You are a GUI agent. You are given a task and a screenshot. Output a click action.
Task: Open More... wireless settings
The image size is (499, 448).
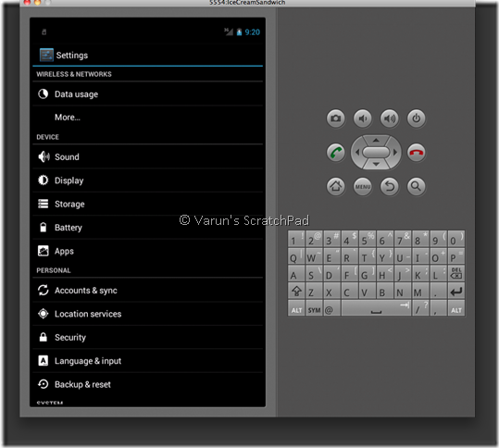point(148,117)
